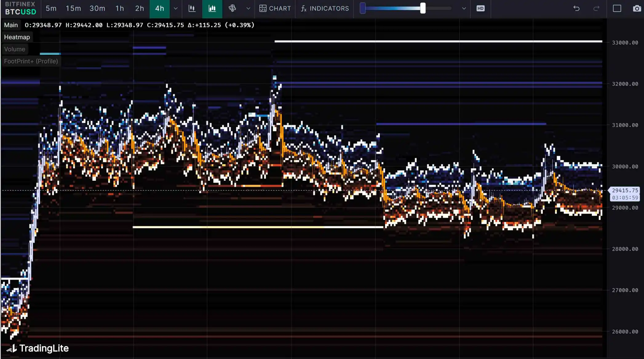Click the heatmap intensity slider handle
This screenshot has width=644, height=359.
[423, 8]
